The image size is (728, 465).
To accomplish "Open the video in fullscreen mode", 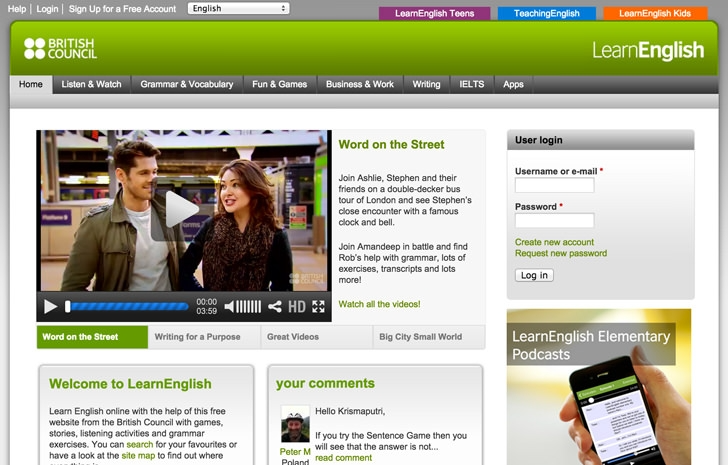I will click(318, 306).
